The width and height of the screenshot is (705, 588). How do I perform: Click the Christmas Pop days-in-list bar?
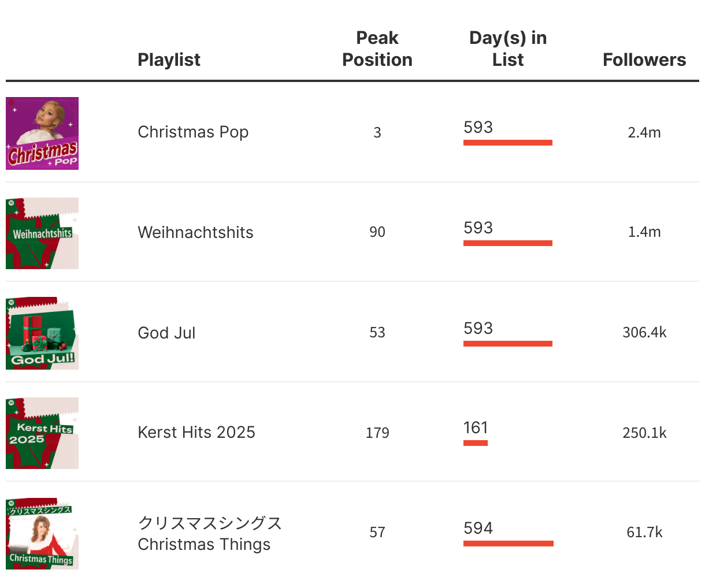(507, 143)
